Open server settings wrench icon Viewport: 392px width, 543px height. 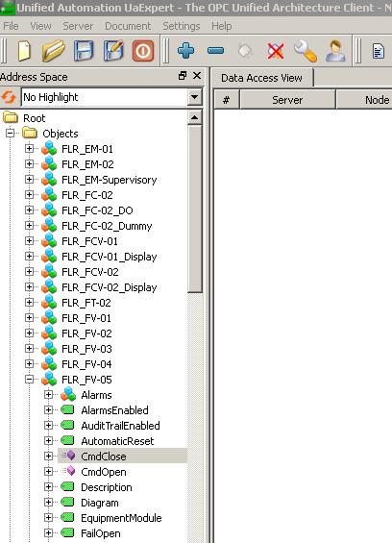(x=306, y=51)
